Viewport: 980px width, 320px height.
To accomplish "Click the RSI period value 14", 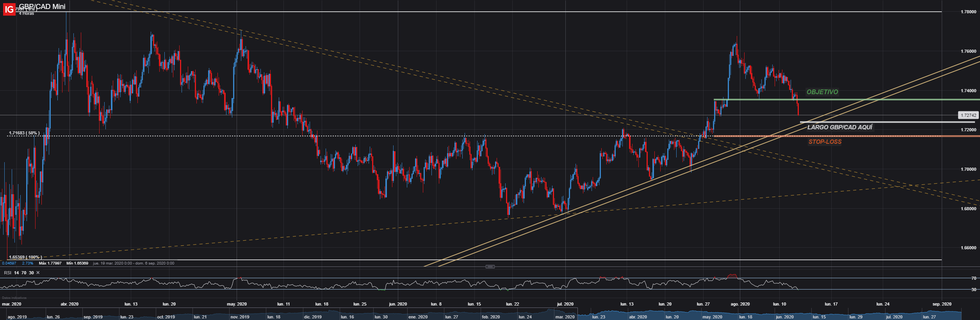I will click(16, 273).
